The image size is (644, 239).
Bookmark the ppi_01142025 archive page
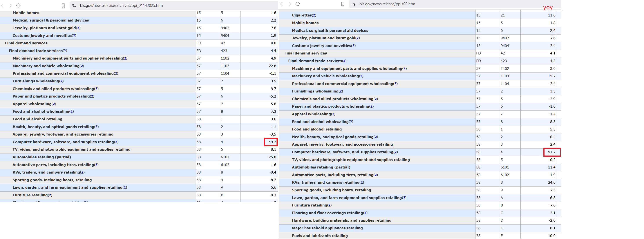coord(63,5)
